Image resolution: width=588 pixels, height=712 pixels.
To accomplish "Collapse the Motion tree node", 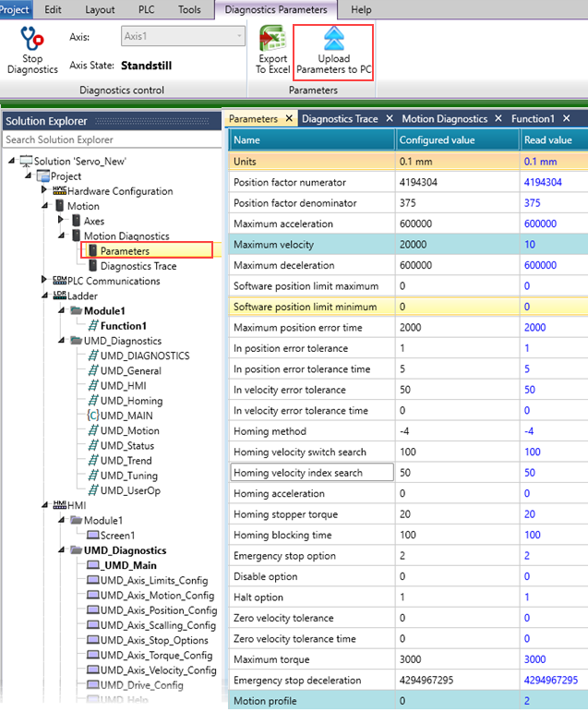I will click(x=44, y=206).
